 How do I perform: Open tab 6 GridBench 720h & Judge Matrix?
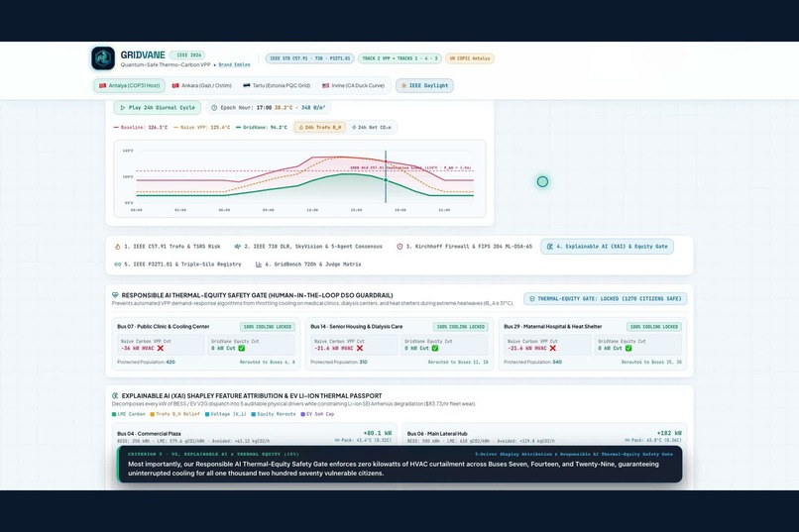pyautogui.click(x=308, y=265)
